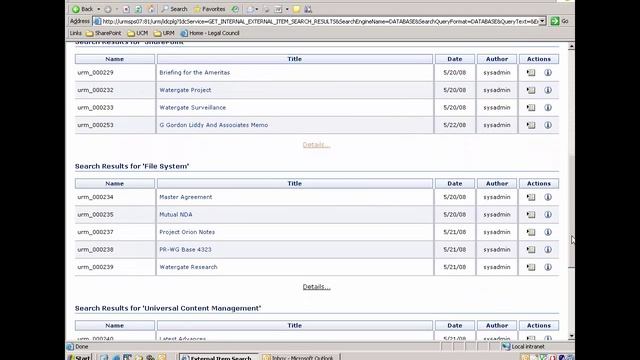Open the Search toolbar button
Image resolution: width=640 pixels, height=360 pixels.
[174, 9]
